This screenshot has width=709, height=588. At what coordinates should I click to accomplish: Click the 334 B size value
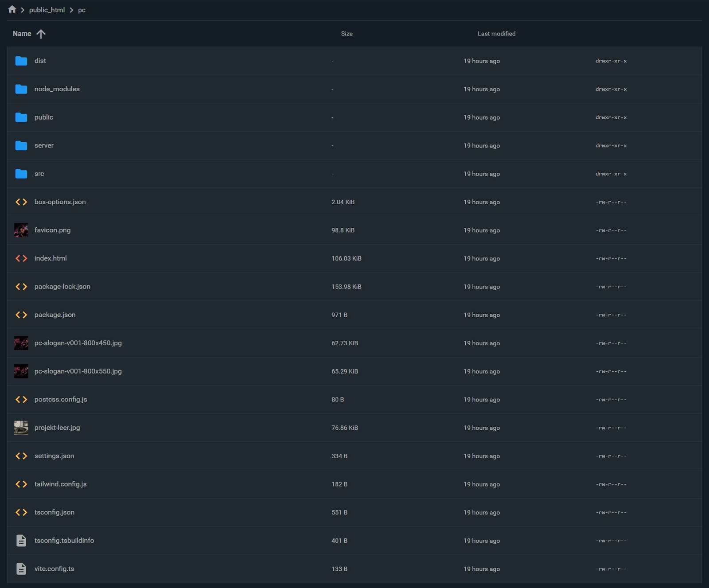tap(339, 456)
